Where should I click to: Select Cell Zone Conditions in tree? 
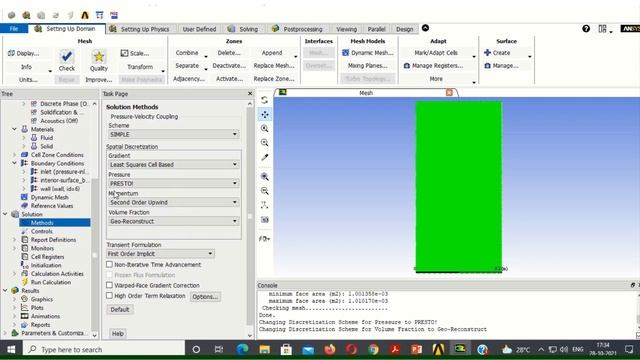[57, 155]
